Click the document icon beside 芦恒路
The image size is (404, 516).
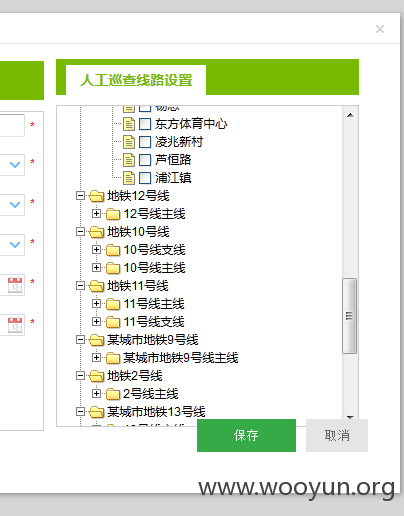tap(129, 160)
